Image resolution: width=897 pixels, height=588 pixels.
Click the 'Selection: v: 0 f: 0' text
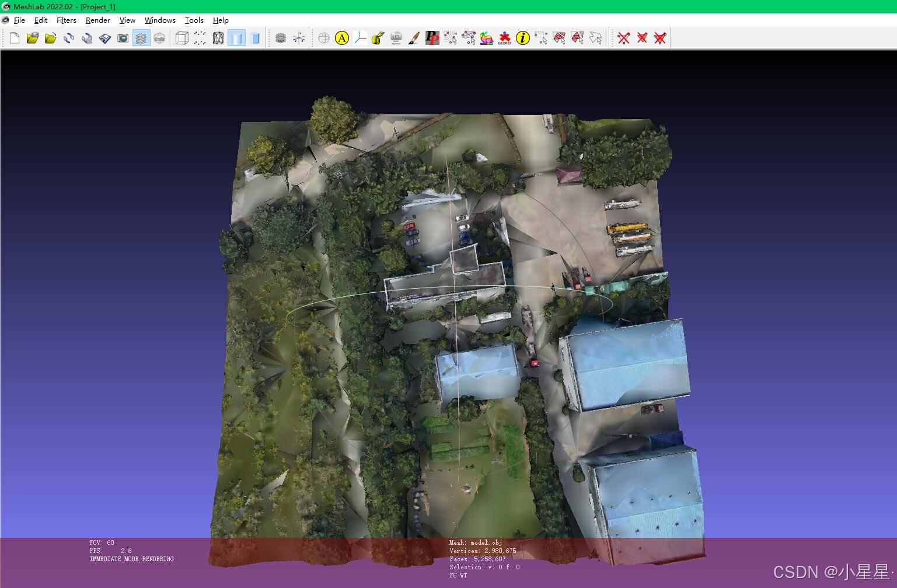coord(484,567)
